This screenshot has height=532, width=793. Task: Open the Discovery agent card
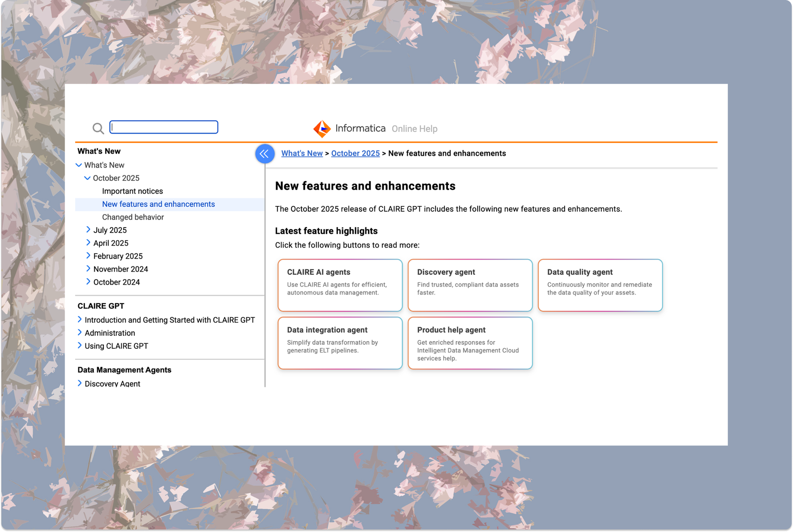470,285
